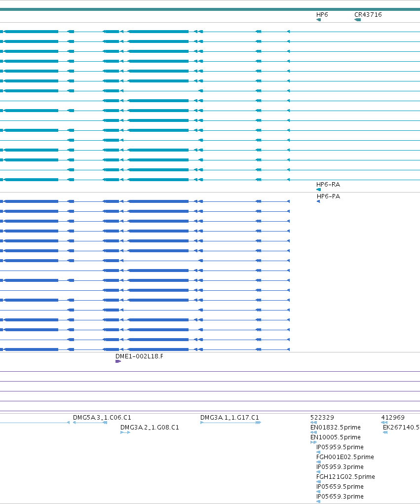The image size is (420, 504).
Task: Click the FGH121G02.5prime label
Action: click(x=345, y=477)
